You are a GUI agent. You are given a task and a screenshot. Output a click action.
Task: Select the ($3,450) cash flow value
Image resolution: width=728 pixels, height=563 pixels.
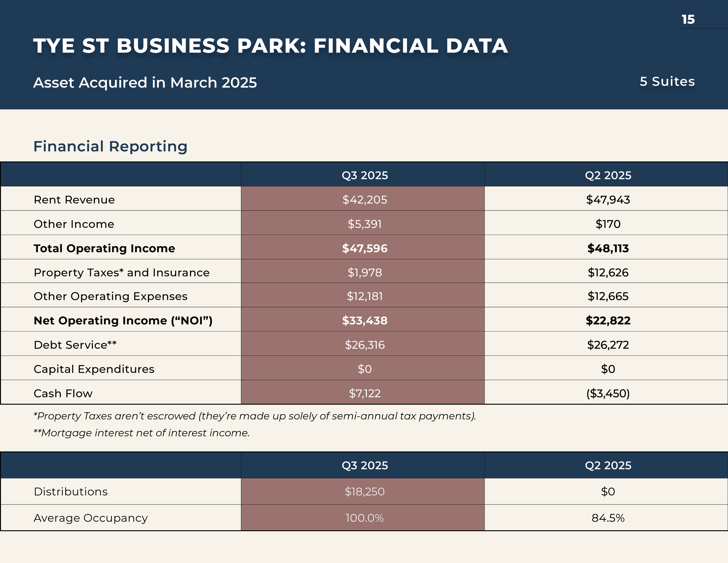pos(608,393)
